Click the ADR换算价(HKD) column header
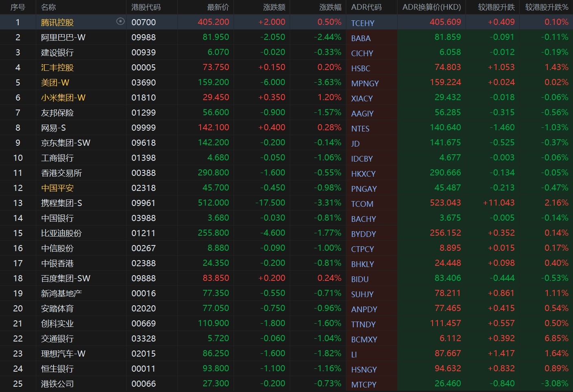 click(x=431, y=7)
